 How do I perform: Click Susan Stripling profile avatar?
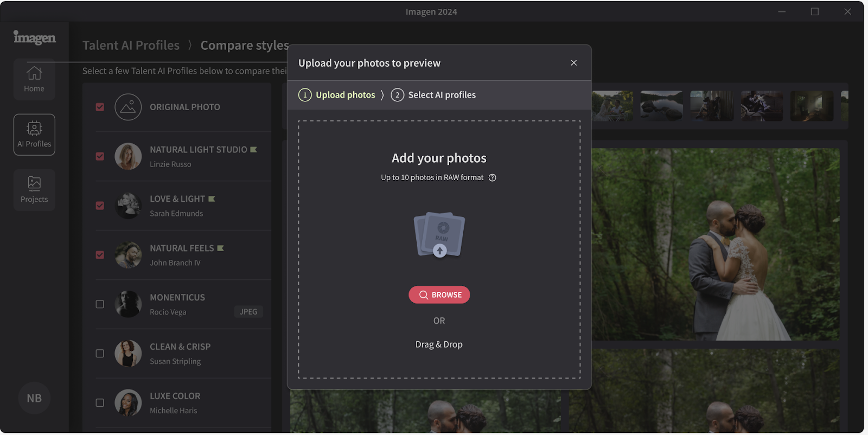pyautogui.click(x=128, y=354)
